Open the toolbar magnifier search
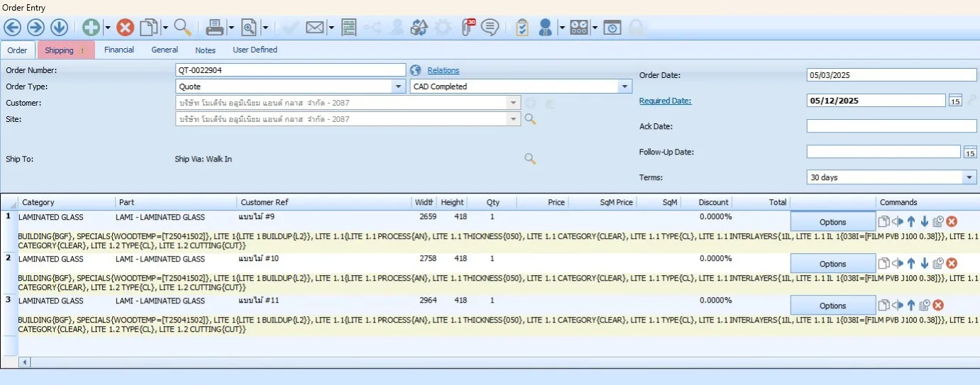 (183, 28)
